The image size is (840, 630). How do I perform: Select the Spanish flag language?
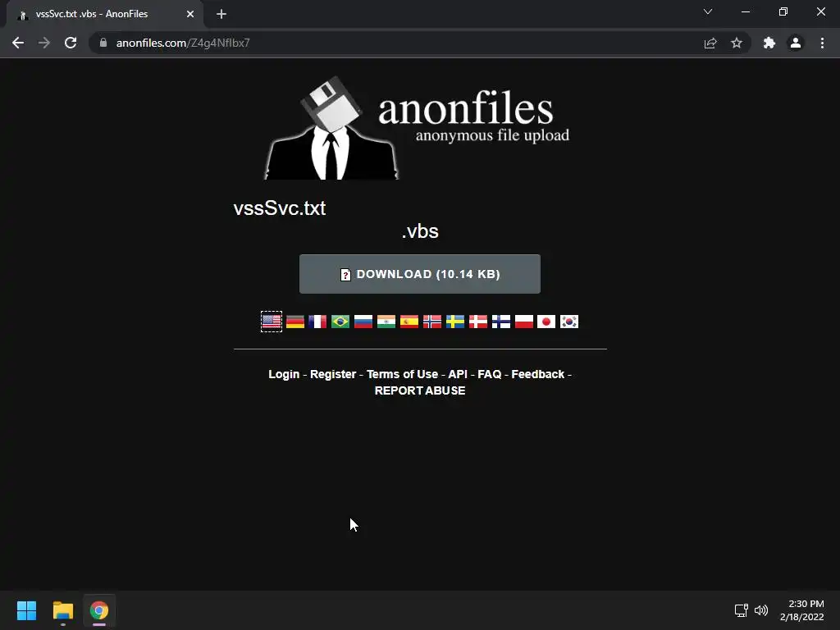[x=409, y=322]
